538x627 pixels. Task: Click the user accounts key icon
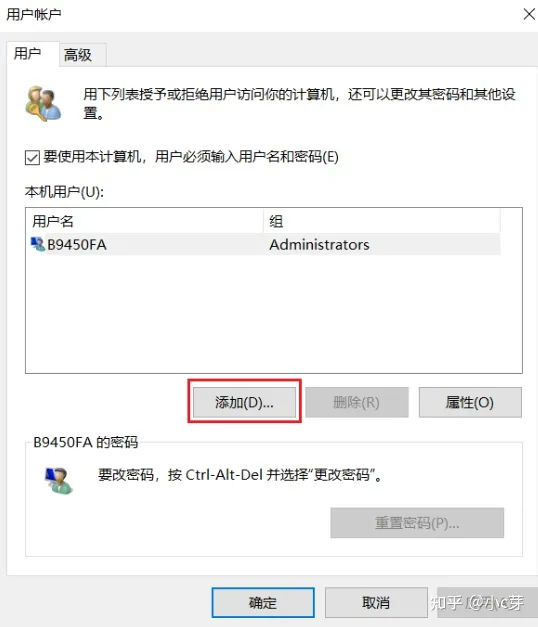[x=43, y=103]
